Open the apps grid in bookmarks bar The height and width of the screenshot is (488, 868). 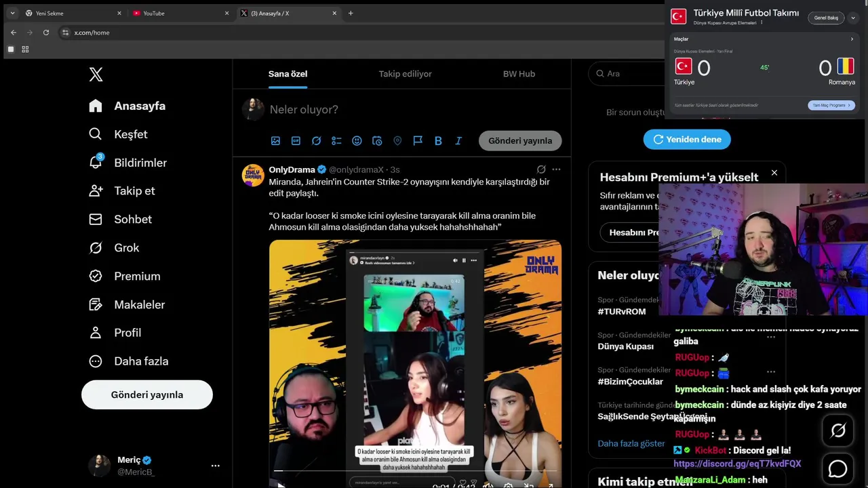click(25, 49)
